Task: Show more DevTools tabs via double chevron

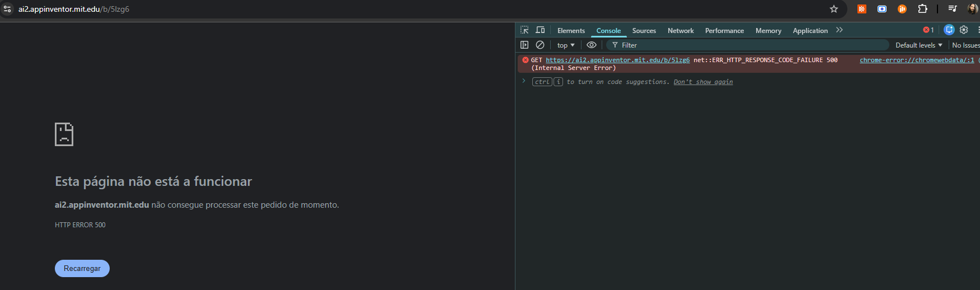Action: [x=839, y=30]
